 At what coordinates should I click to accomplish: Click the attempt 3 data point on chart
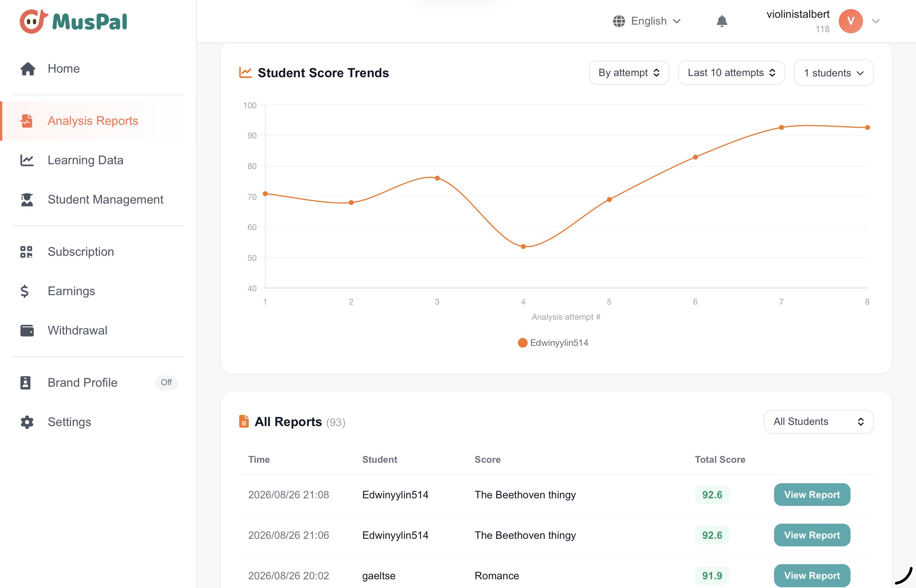pos(437,178)
